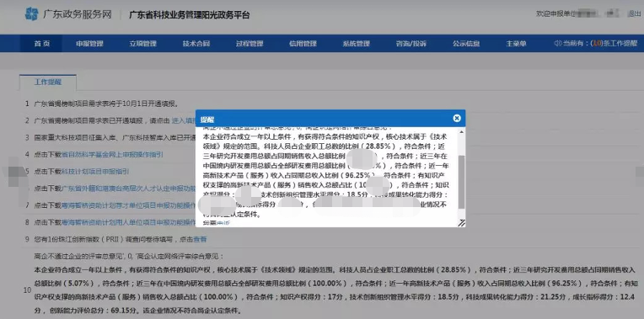This screenshot has width=644, height=319.
Task: Download 粤海智桥资助计划用人单位 guide link
Action: tap(128, 222)
